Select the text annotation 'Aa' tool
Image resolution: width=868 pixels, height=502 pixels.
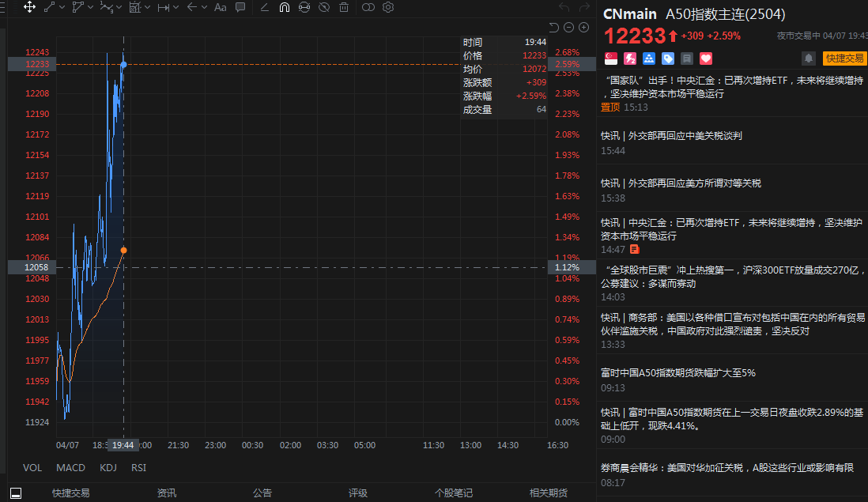coord(220,7)
